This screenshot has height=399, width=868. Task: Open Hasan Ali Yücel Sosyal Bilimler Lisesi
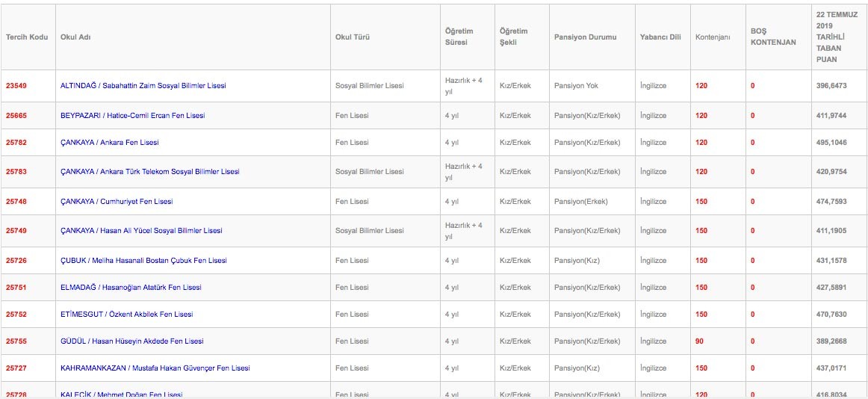coord(141,231)
